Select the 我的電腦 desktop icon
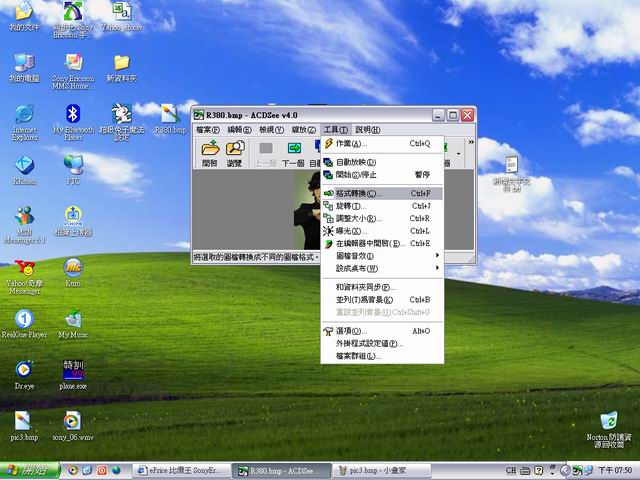This screenshot has width=640, height=480. [x=24, y=68]
